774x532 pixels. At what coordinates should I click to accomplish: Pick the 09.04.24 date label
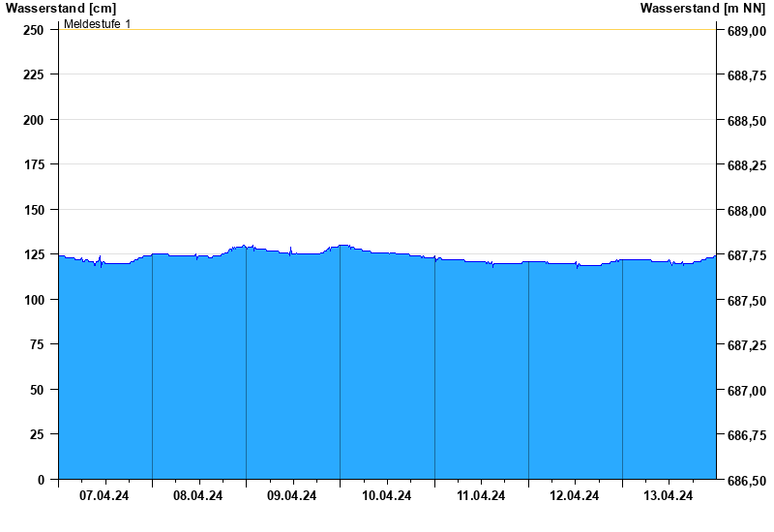point(292,496)
